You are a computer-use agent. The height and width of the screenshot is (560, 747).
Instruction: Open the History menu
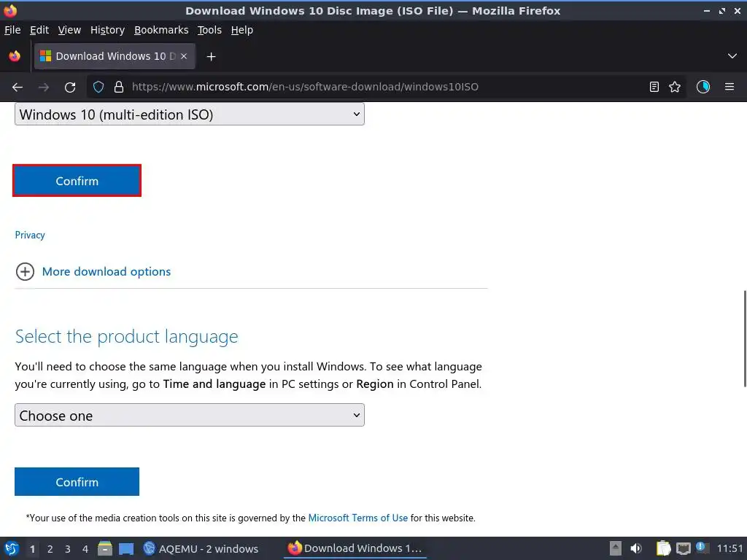[107, 30]
